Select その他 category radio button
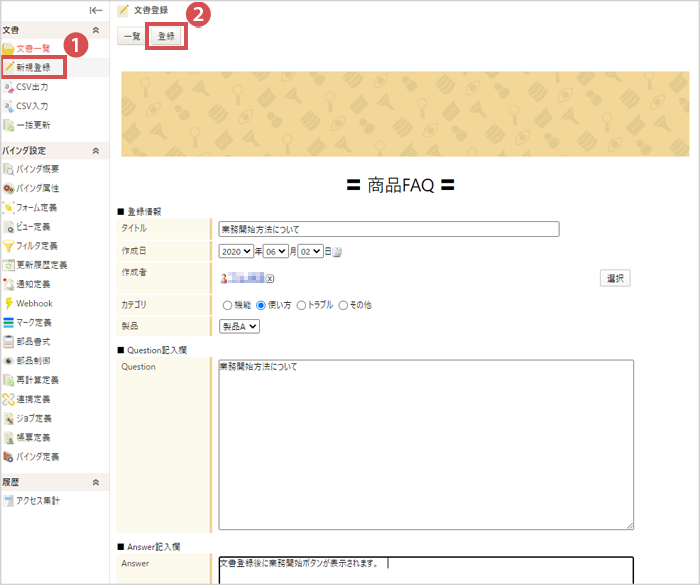 pos(343,305)
